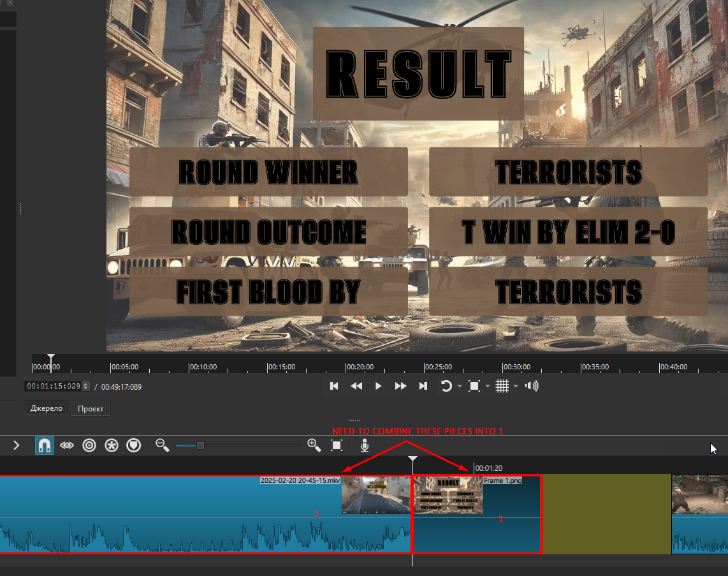Select the olive transition clip on timeline

[607, 513]
